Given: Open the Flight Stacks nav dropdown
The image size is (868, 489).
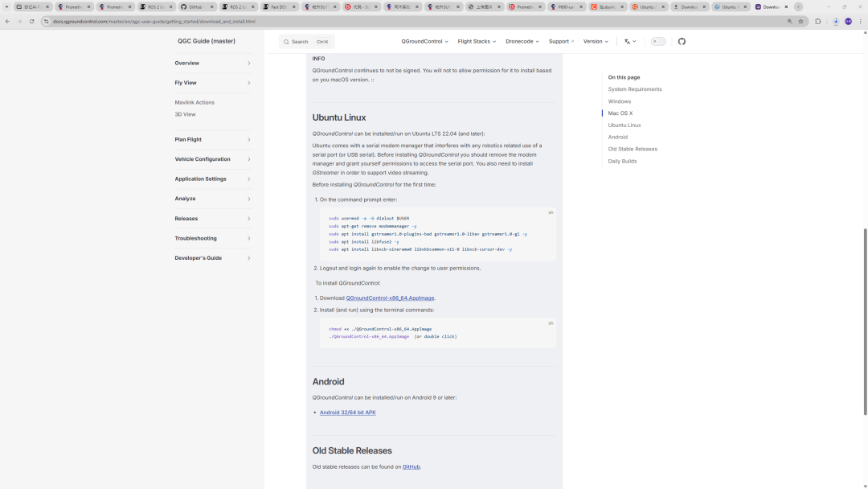Looking at the screenshot, I should pos(477,42).
